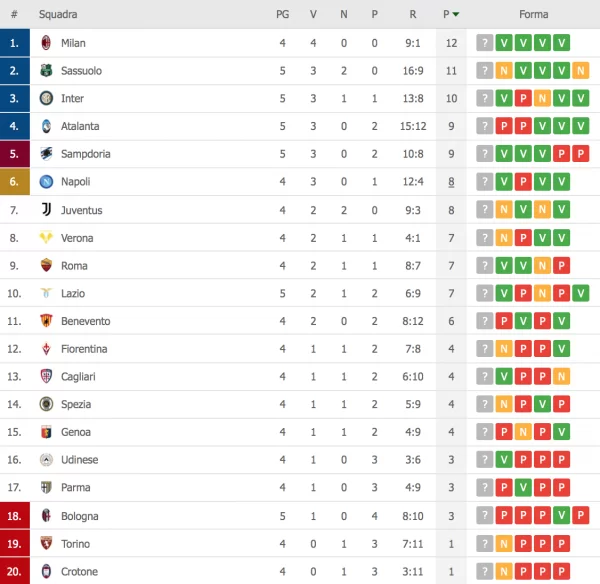Click the Genoa club crest
The height and width of the screenshot is (584, 600).
pos(45,432)
